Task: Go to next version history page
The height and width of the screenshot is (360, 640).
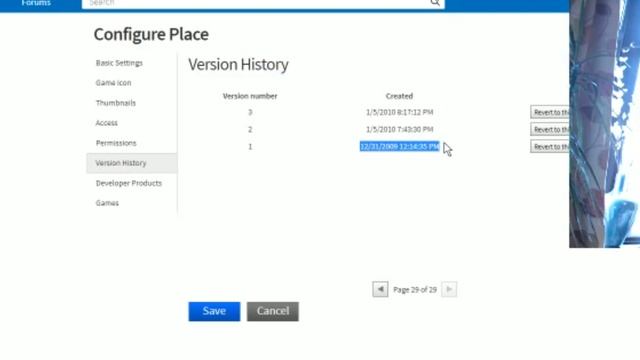Action: 449,289
